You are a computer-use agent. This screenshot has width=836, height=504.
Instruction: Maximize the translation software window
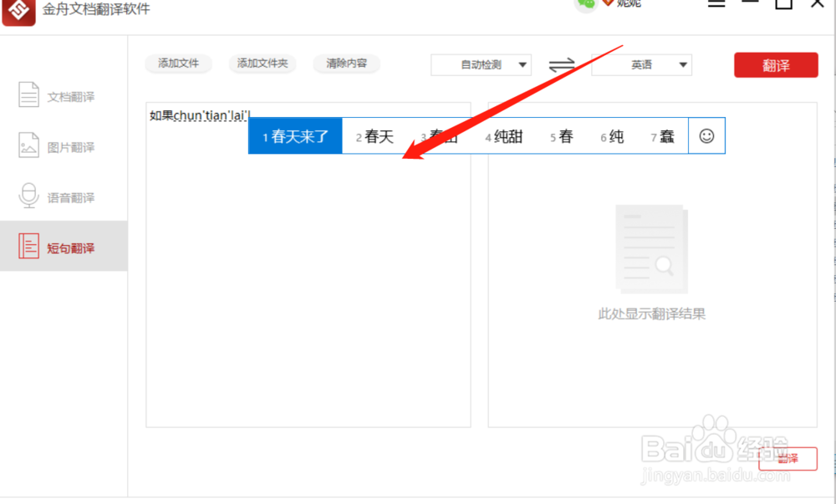pos(783,3)
